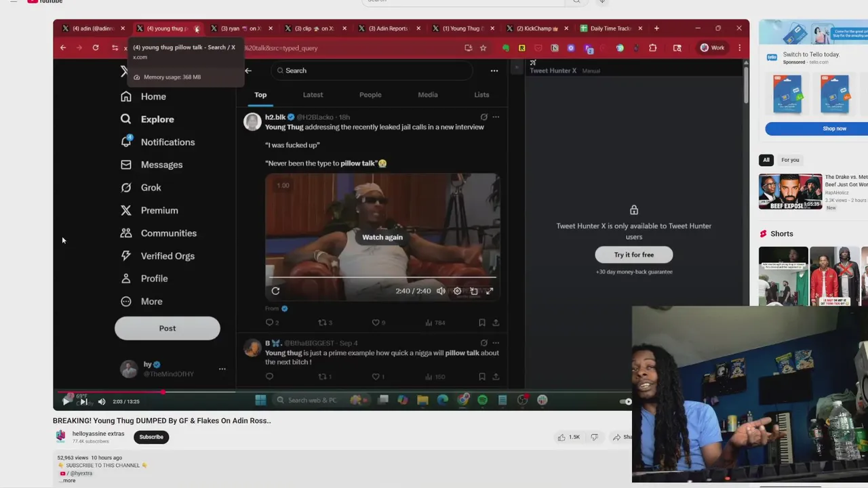Switch to the Lists search tab
Viewport: 868px width, 488px height.
pyautogui.click(x=481, y=95)
